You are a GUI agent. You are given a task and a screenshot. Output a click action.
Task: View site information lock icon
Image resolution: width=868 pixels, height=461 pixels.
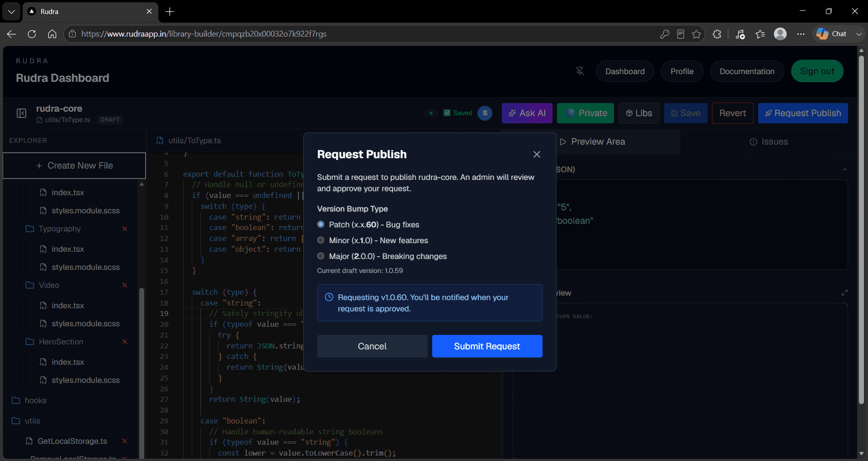pyautogui.click(x=72, y=34)
